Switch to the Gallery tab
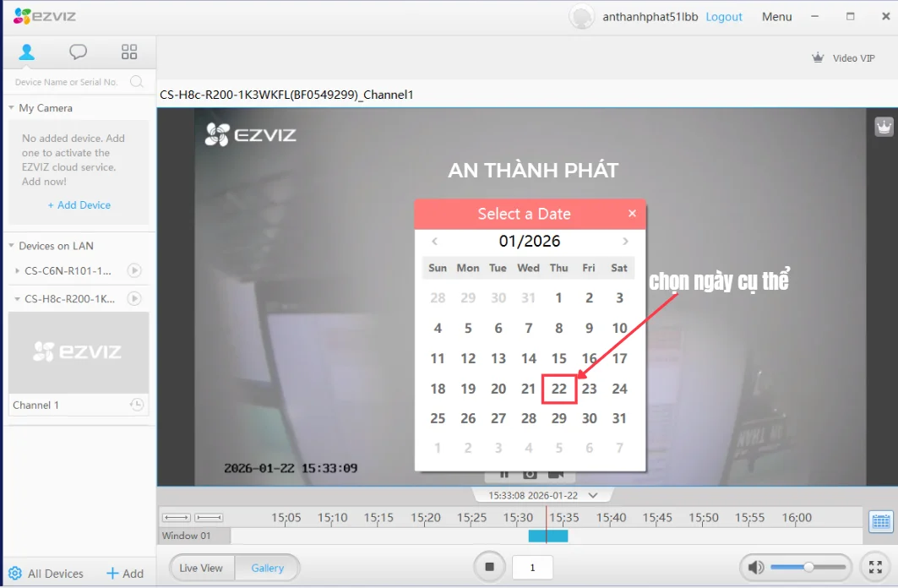898x588 pixels. pos(267,568)
